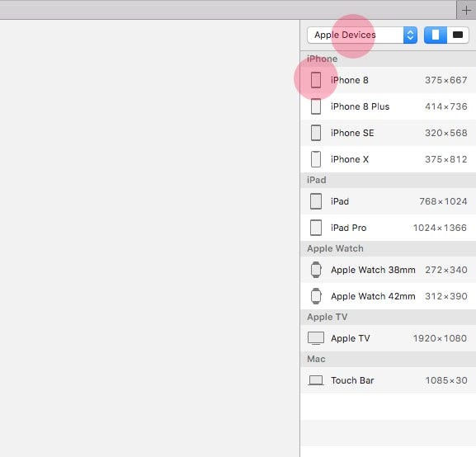Open the Apple Devices dropdown
Screen dimensions: 476x457
(x=362, y=35)
